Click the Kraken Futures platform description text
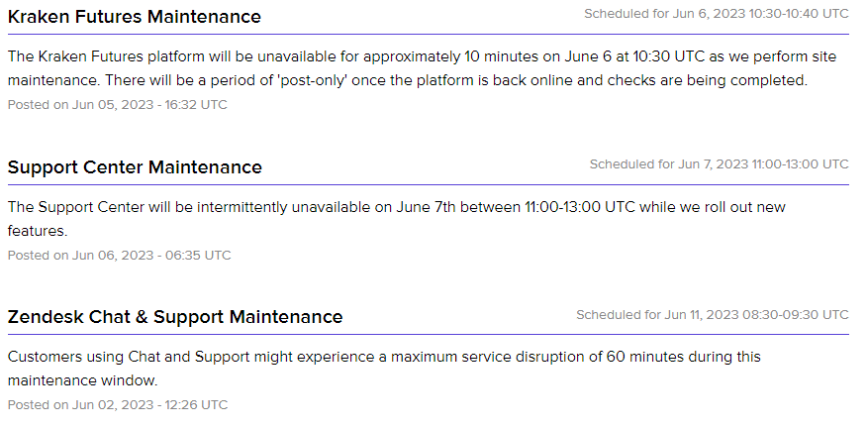The width and height of the screenshot is (868, 429). pyautogui.click(x=422, y=68)
